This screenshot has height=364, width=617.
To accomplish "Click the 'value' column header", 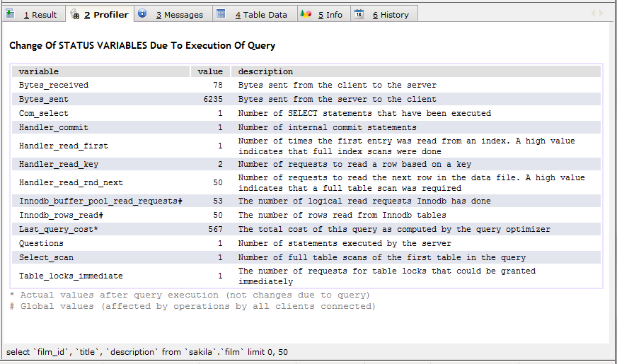I will pos(209,71).
